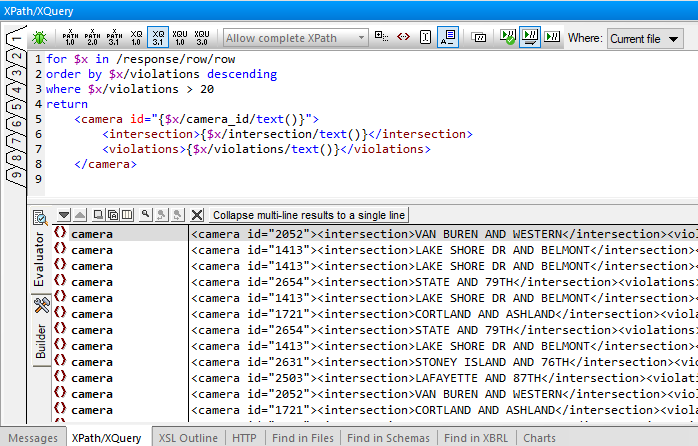Select first camera result with id 2052
This screenshot has height=446, width=698.
pos(92,233)
